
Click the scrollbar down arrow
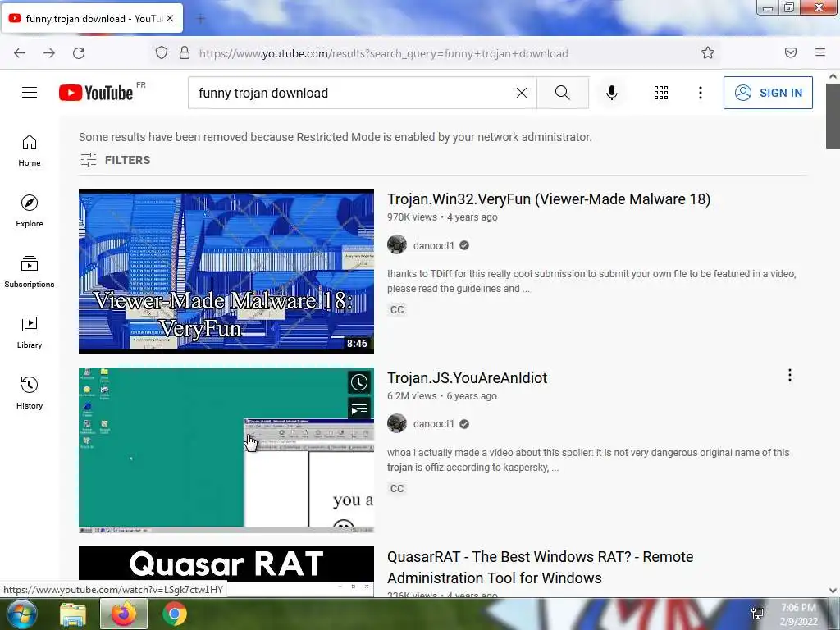833,591
